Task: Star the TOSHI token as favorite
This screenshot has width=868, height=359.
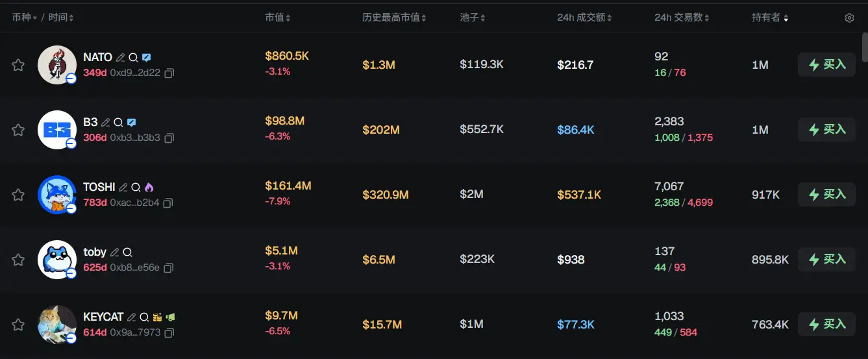Action: [x=18, y=195]
